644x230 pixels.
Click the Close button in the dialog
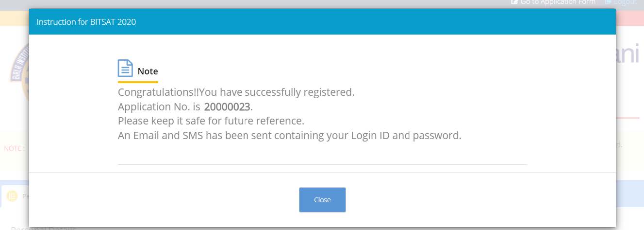point(322,200)
